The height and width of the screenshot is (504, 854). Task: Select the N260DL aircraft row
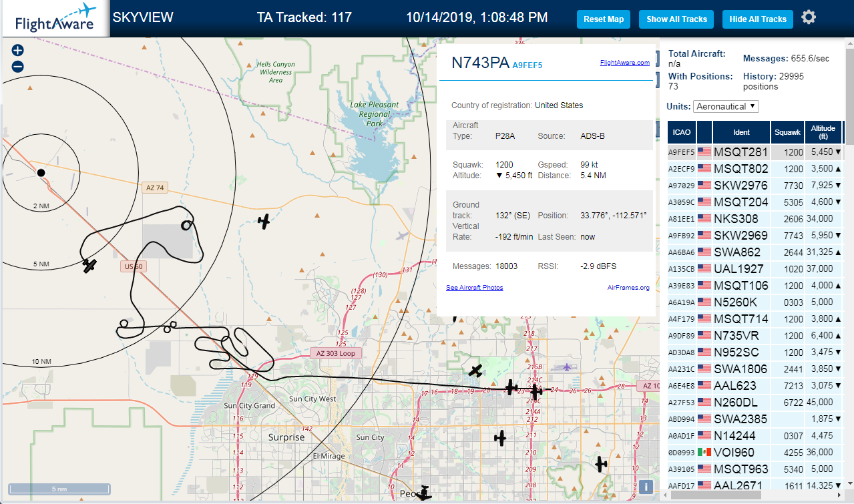(x=755, y=403)
